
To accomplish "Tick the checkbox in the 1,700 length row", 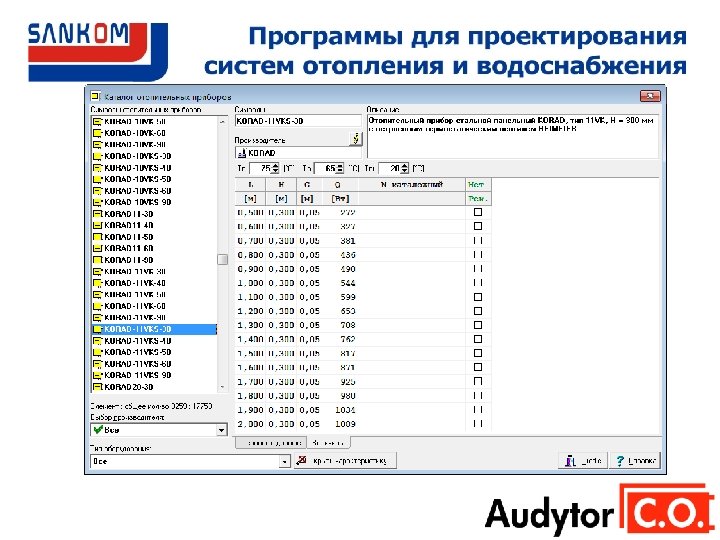I will pos(478,381).
